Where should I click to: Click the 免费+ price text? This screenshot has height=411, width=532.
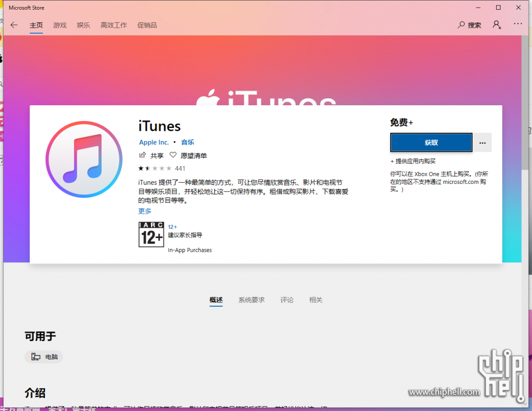(402, 123)
